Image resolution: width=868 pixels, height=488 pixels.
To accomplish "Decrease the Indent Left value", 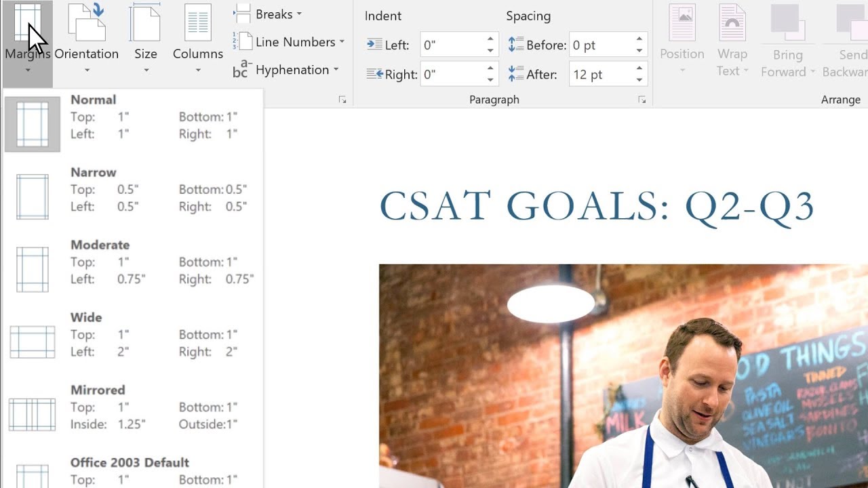I will pos(490,51).
